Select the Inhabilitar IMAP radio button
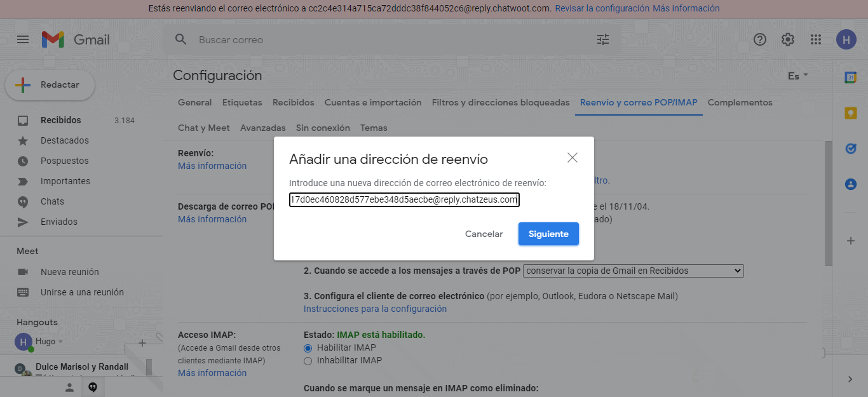 [x=308, y=361]
